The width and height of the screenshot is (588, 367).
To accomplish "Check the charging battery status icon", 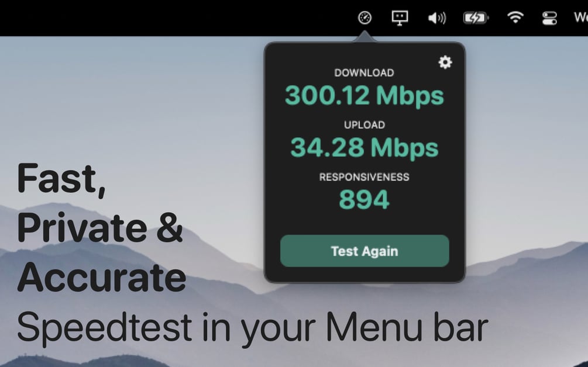I will click(476, 18).
